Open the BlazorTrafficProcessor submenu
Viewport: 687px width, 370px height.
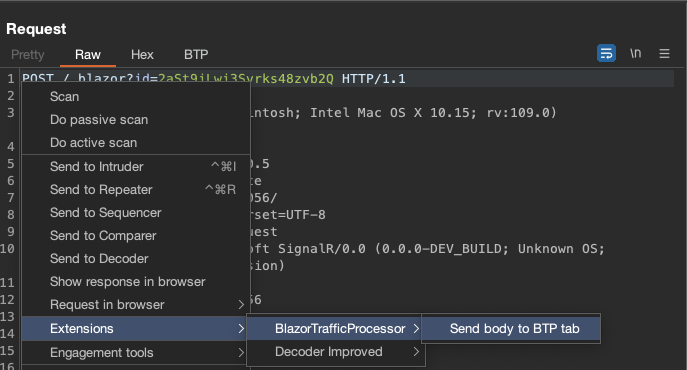point(335,328)
